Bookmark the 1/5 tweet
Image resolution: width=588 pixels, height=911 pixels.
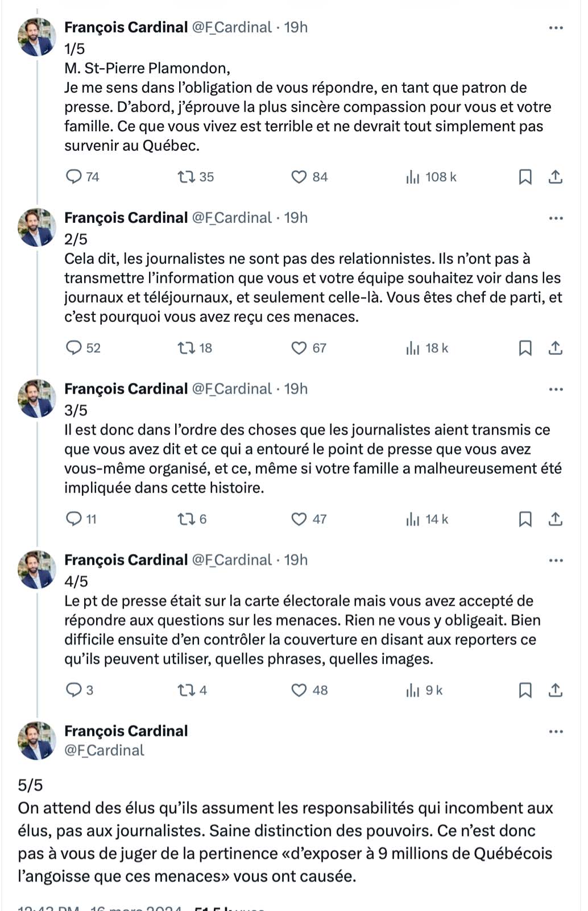tap(525, 177)
